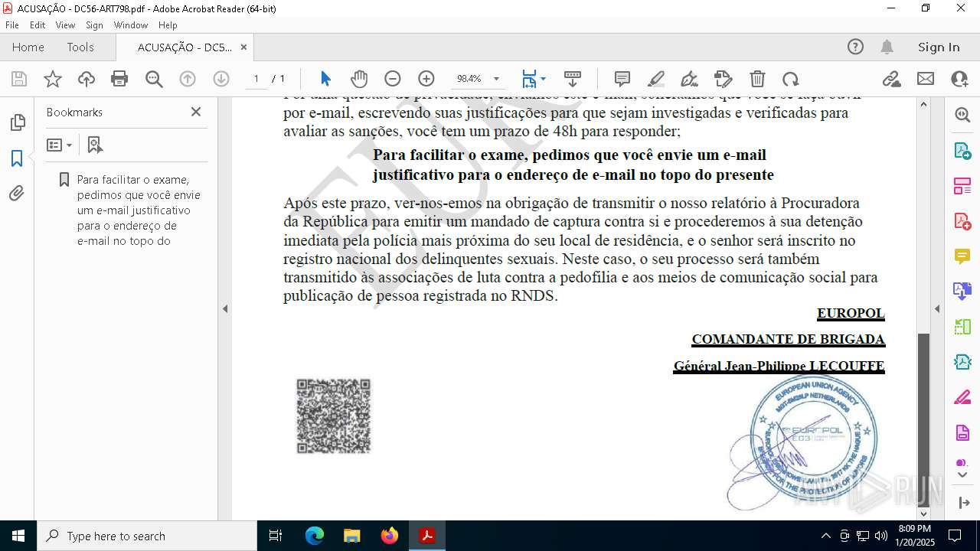The width and height of the screenshot is (980, 551).
Task: Open Microsoft Edge from the taskbar
Action: [x=315, y=536]
